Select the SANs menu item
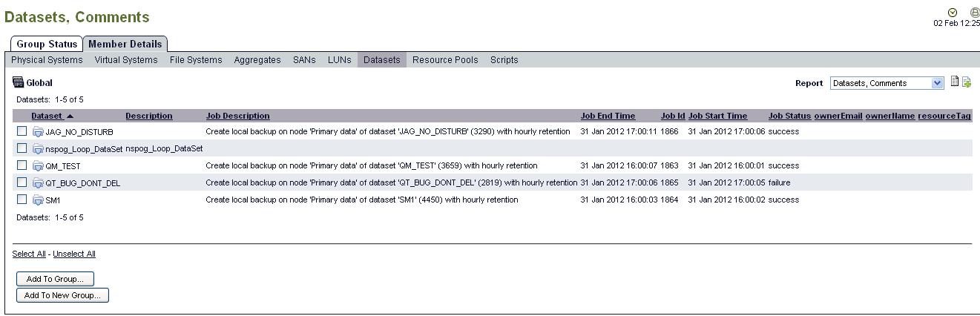980x316 pixels. tap(304, 60)
